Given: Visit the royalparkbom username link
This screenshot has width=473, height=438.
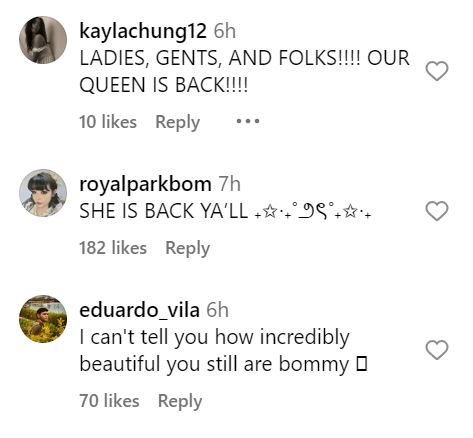Looking at the screenshot, I should 145,185.
